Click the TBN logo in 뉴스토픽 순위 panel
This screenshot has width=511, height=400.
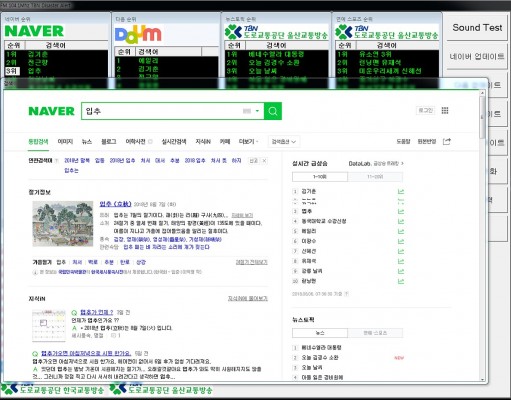point(276,32)
